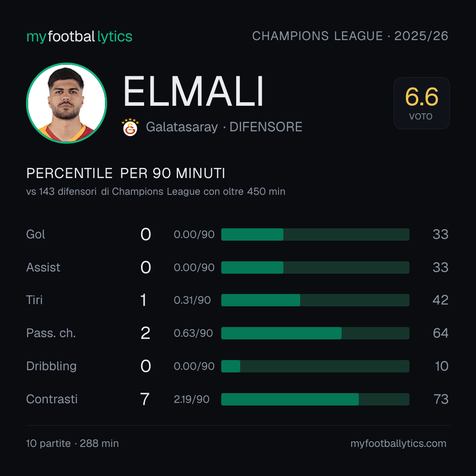This screenshot has width=476, height=476.
Task: Select the 6.6 VOTO rating badge
Action: tap(422, 103)
